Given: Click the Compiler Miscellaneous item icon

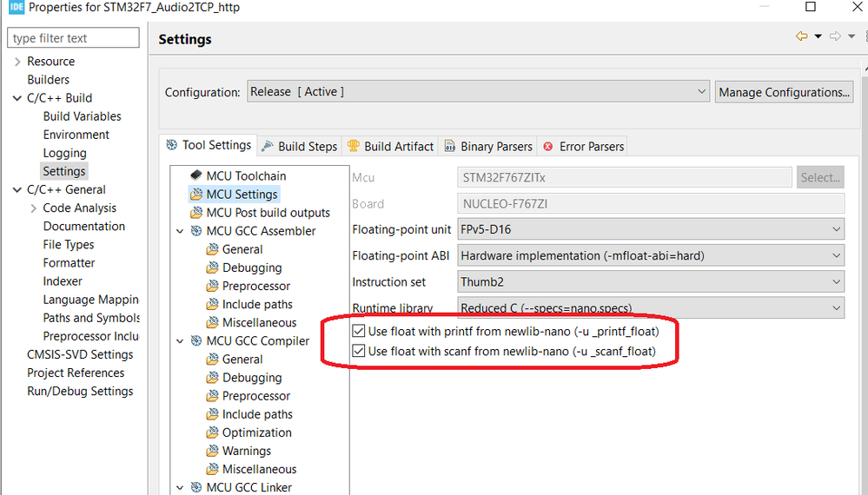Looking at the screenshot, I should click(x=212, y=469).
